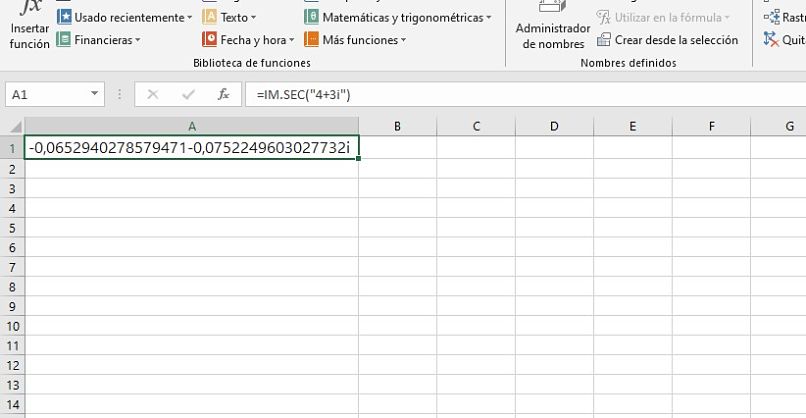
Task: Click the Insertar función button
Action: tap(29, 27)
